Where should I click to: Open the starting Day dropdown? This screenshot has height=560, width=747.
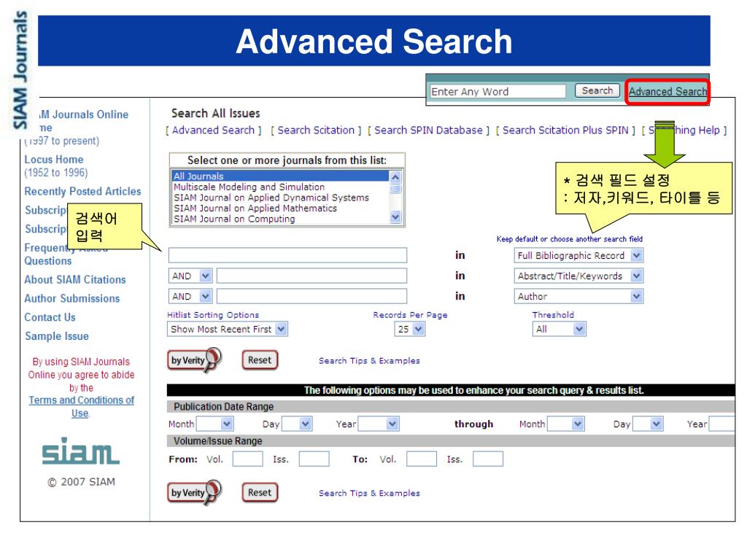(297, 424)
